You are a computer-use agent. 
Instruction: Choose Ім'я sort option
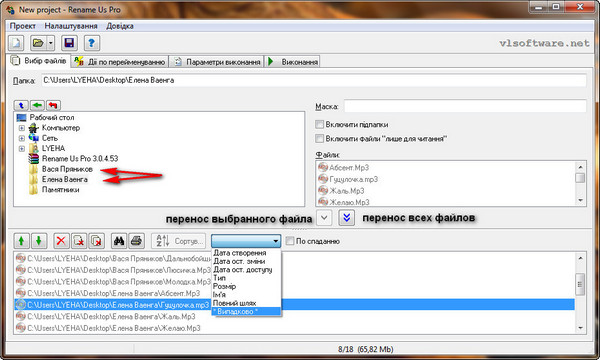[x=246, y=295]
